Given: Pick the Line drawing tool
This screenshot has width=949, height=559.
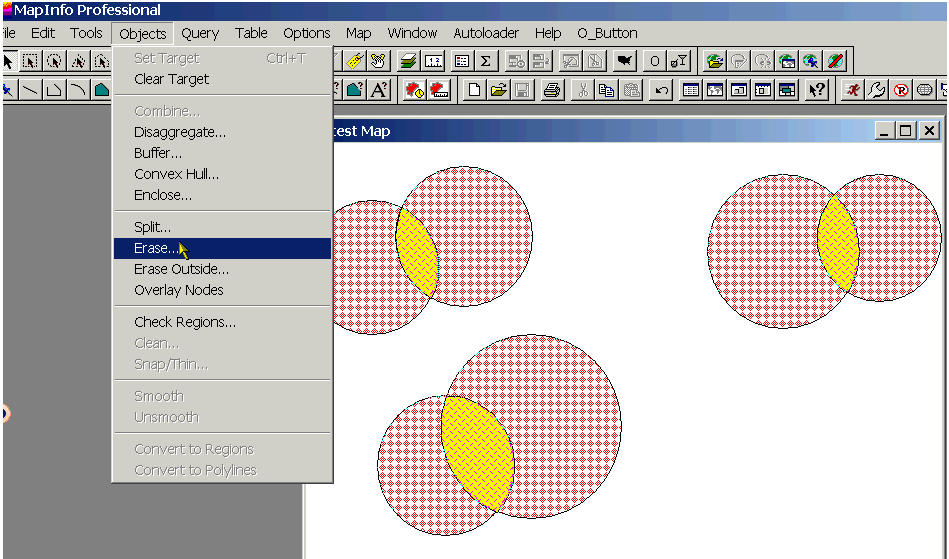Looking at the screenshot, I should click(x=31, y=90).
